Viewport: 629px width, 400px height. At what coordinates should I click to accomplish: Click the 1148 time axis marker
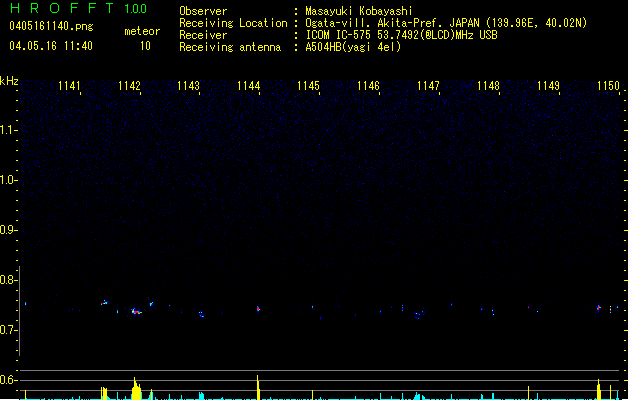(x=488, y=86)
